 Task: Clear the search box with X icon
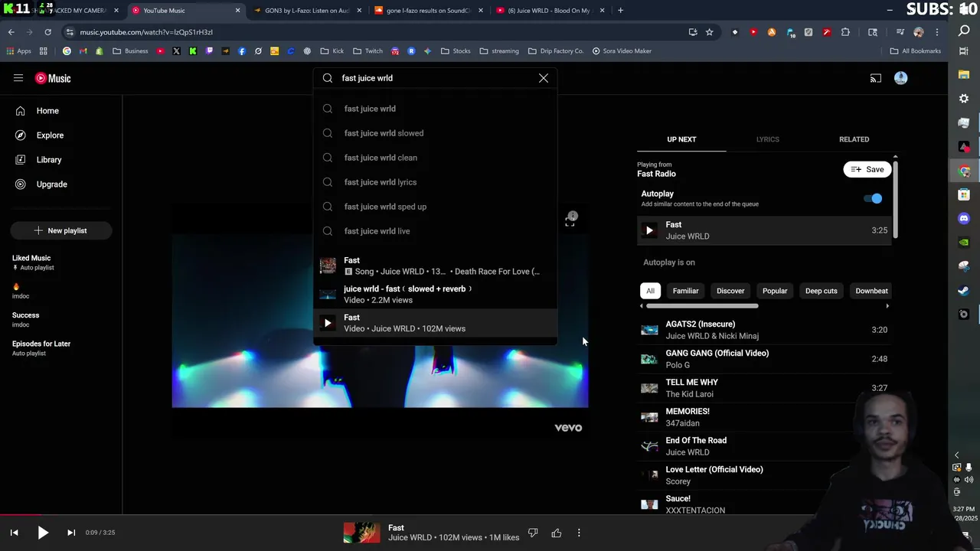(544, 78)
